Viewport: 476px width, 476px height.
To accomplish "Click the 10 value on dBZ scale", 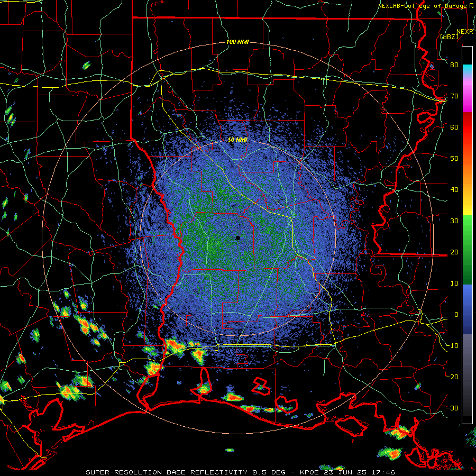I will click(x=454, y=283).
